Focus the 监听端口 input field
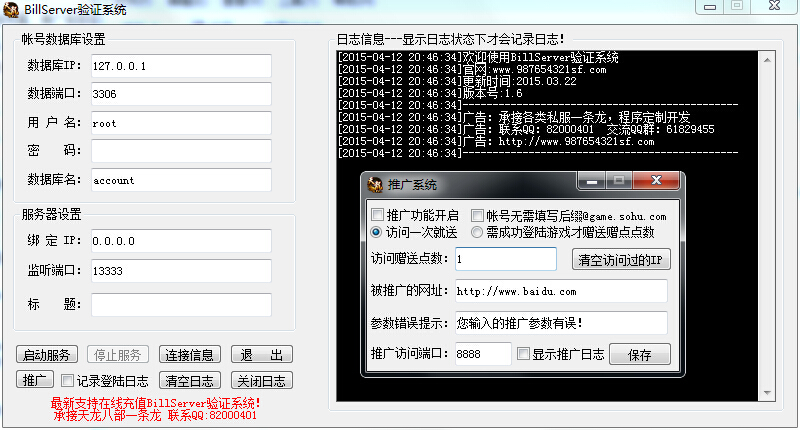This screenshot has width=800, height=430. click(180, 271)
